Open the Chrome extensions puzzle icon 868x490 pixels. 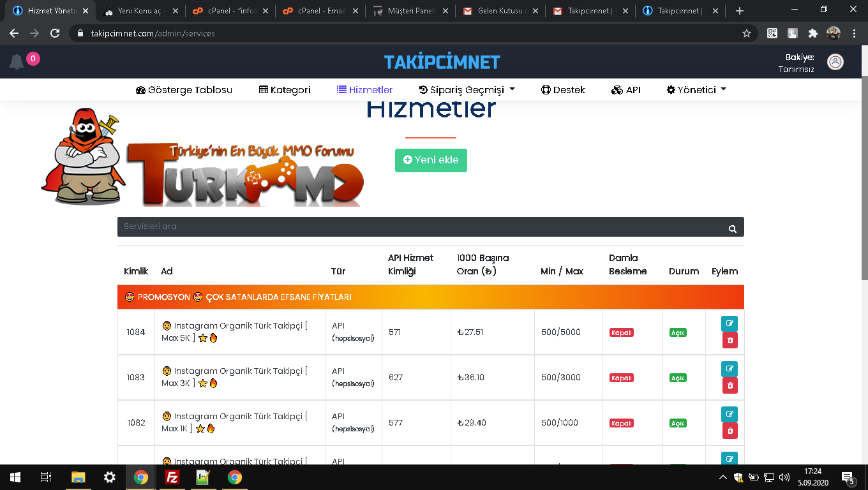812,33
